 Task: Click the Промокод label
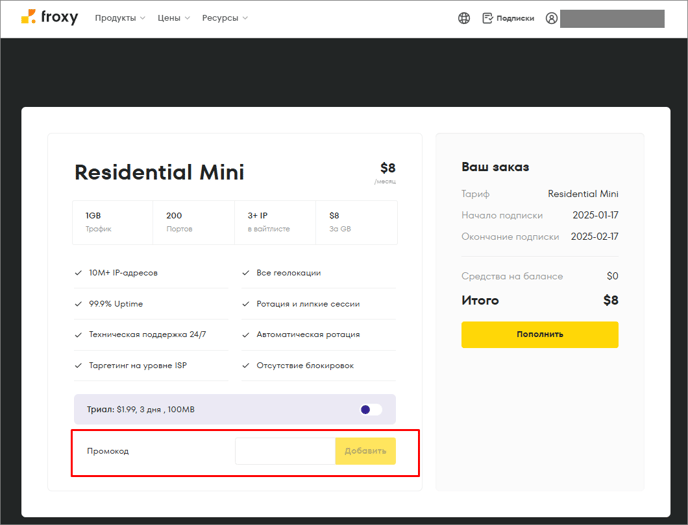(108, 451)
